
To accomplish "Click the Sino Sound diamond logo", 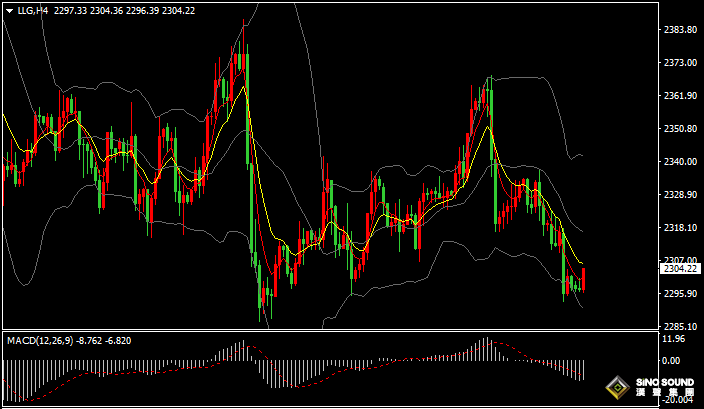I will point(618,388).
